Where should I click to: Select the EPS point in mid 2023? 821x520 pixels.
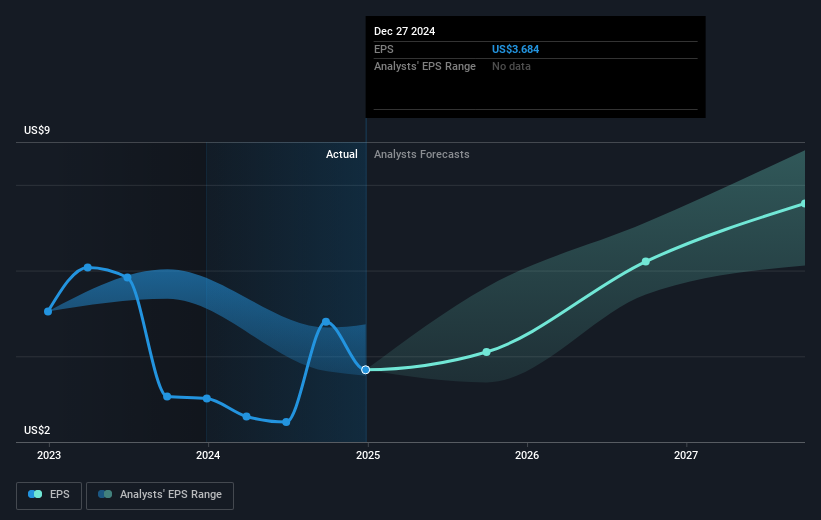coord(127,278)
